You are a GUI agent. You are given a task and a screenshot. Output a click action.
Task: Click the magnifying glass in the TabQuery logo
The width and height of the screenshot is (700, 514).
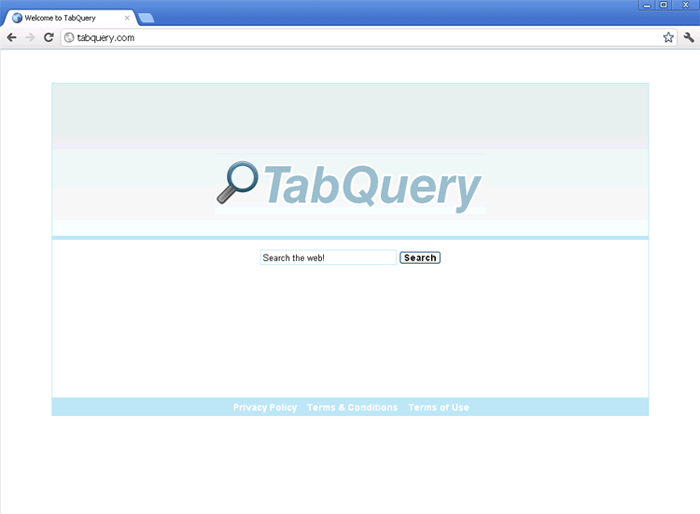[237, 181]
